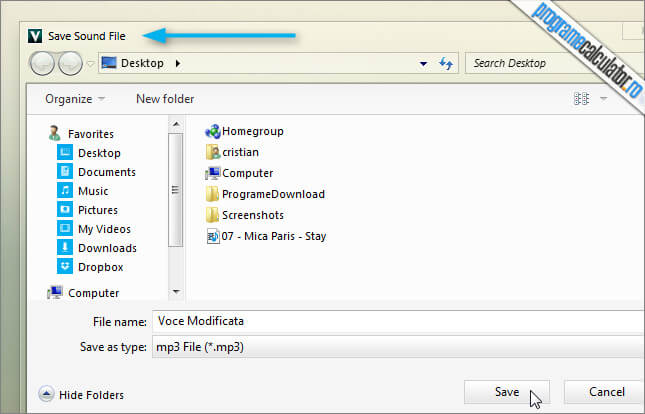
Task: Click the cristian user folder icon
Action: 213,152
